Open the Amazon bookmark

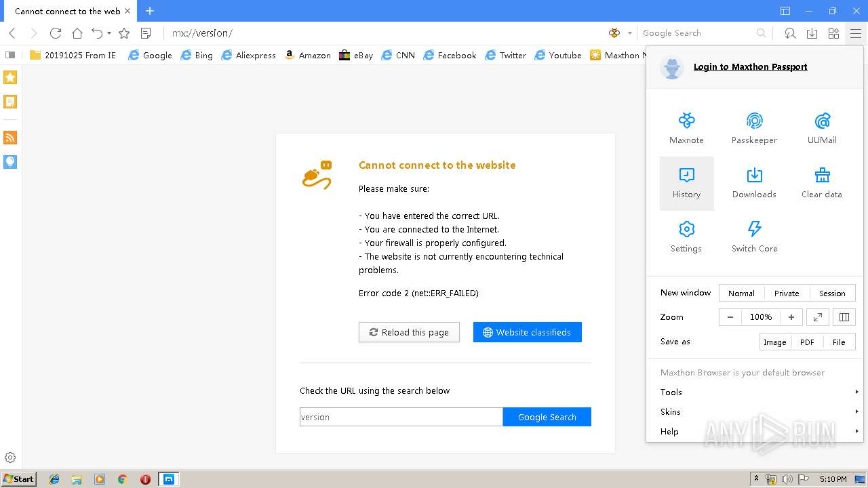[308, 55]
